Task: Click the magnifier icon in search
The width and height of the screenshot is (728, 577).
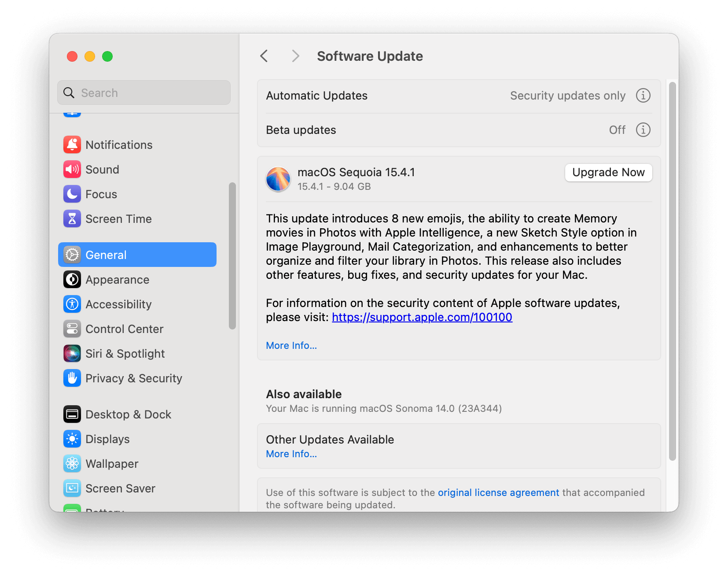Action: 69,92
